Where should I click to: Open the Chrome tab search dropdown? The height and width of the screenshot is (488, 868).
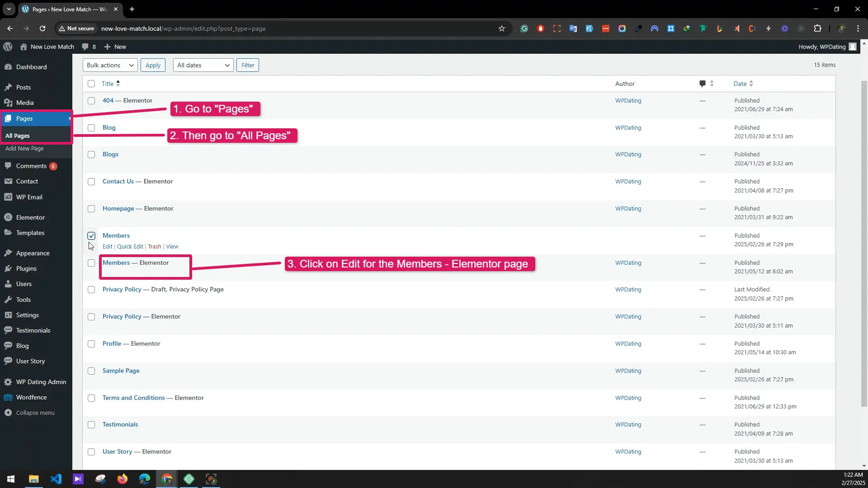(x=9, y=9)
